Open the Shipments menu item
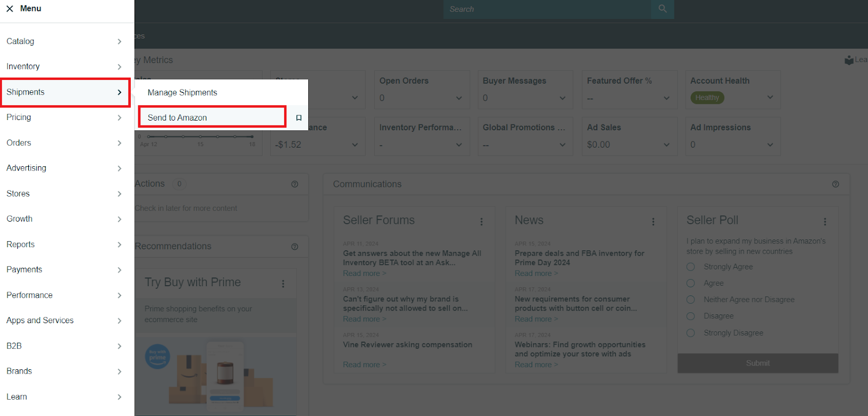 (65, 92)
